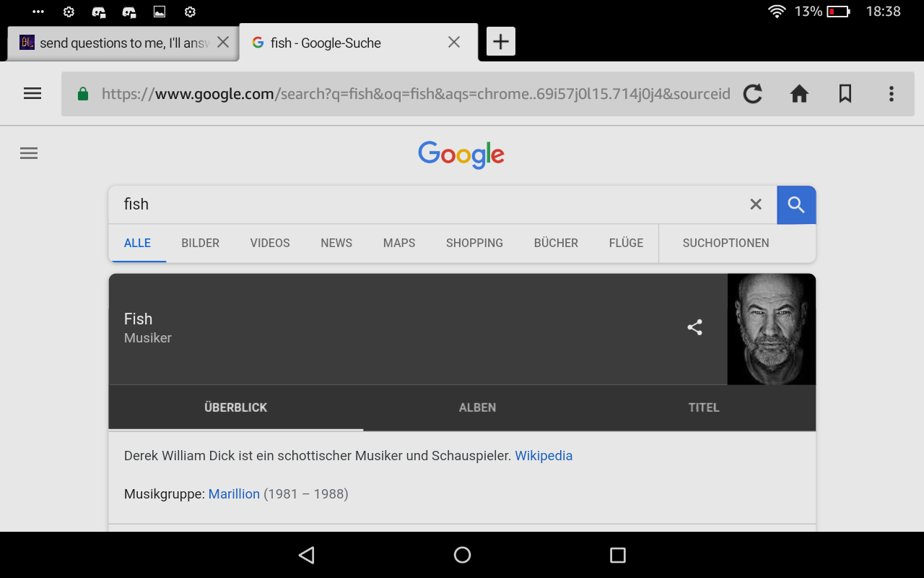Viewport: 924px width, 578px height.
Task: Share the Fish knowledge panel
Action: click(x=694, y=327)
